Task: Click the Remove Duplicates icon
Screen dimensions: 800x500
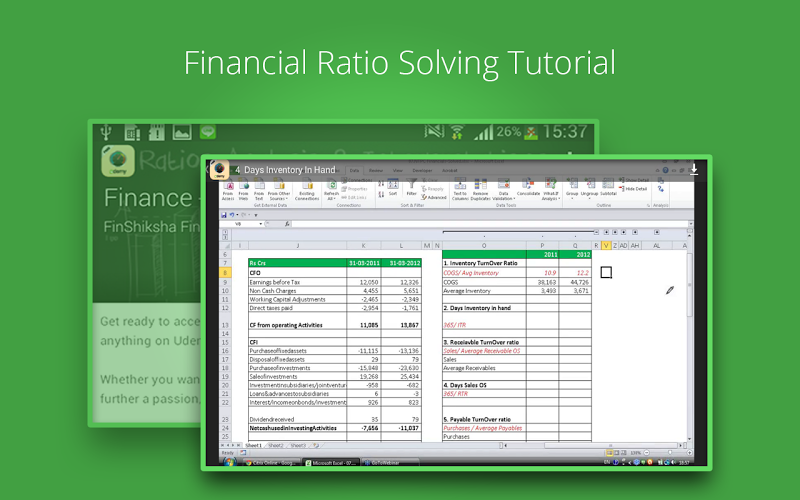Action: pyautogui.click(x=480, y=190)
